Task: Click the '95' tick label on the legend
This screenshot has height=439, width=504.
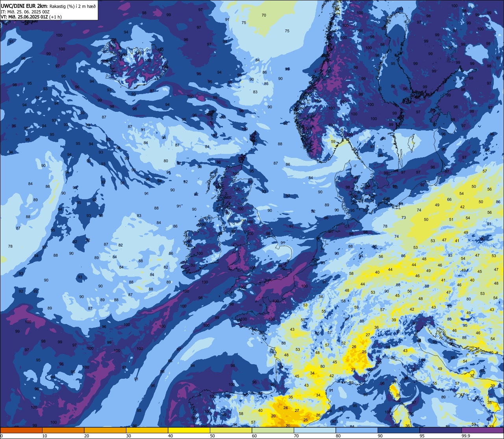Action: tap(422, 436)
